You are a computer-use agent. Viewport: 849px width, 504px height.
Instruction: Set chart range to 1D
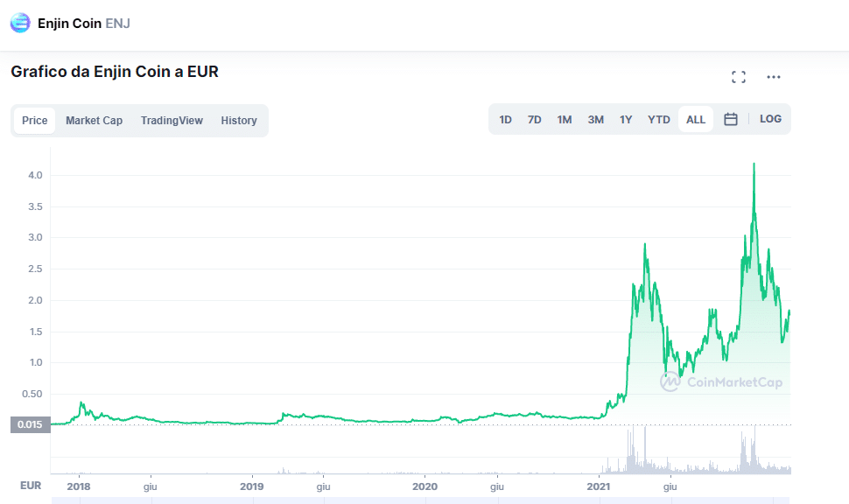tap(505, 120)
